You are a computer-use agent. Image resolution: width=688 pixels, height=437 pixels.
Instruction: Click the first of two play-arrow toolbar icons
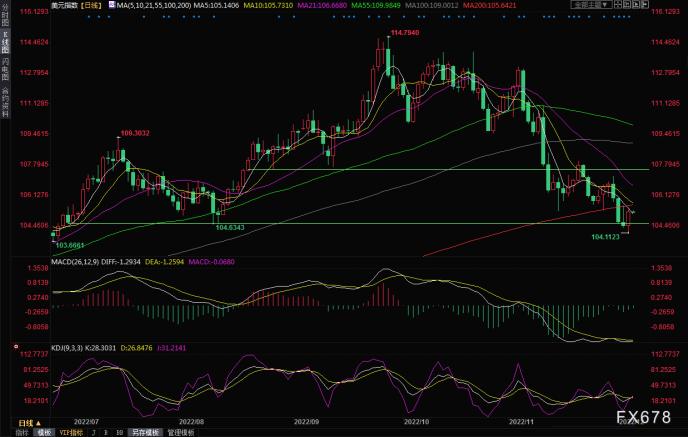627,4
